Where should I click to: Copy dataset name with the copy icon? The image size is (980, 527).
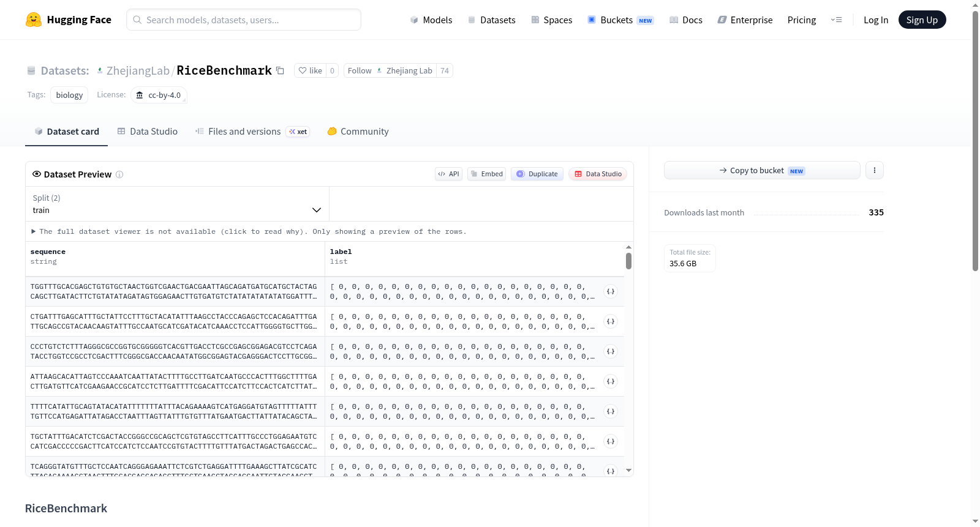coord(280,70)
